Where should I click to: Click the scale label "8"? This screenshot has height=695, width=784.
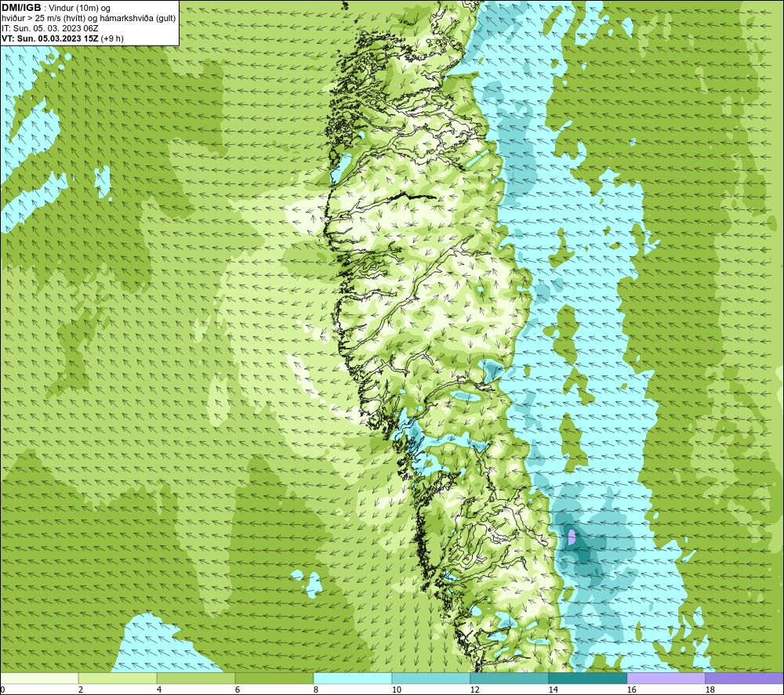coord(316,690)
